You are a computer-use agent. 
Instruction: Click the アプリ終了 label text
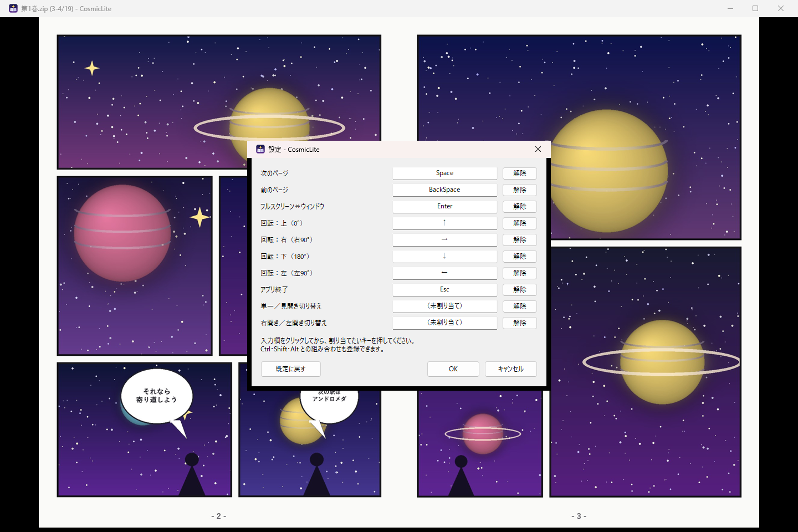tap(274, 290)
